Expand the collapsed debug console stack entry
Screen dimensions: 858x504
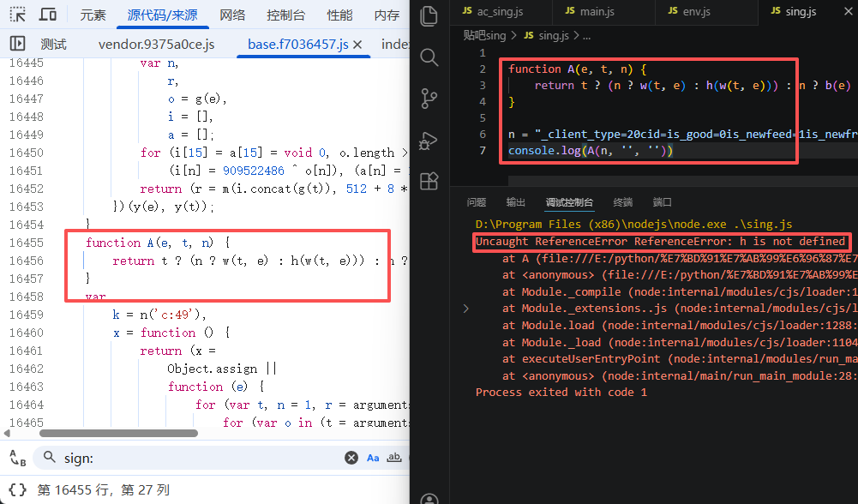click(x=465, y=308)
